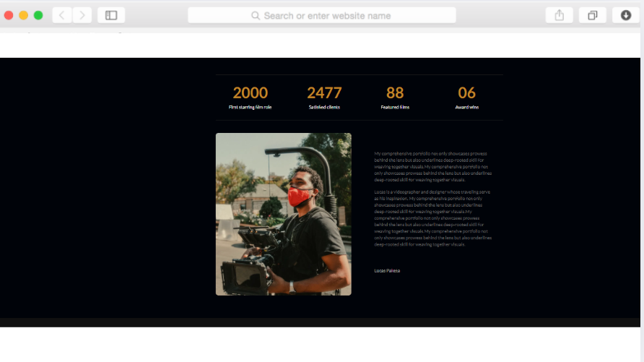Click the 'Featured films' label
This screenshot has height=362, width=644.
click(x=395, y=107)
